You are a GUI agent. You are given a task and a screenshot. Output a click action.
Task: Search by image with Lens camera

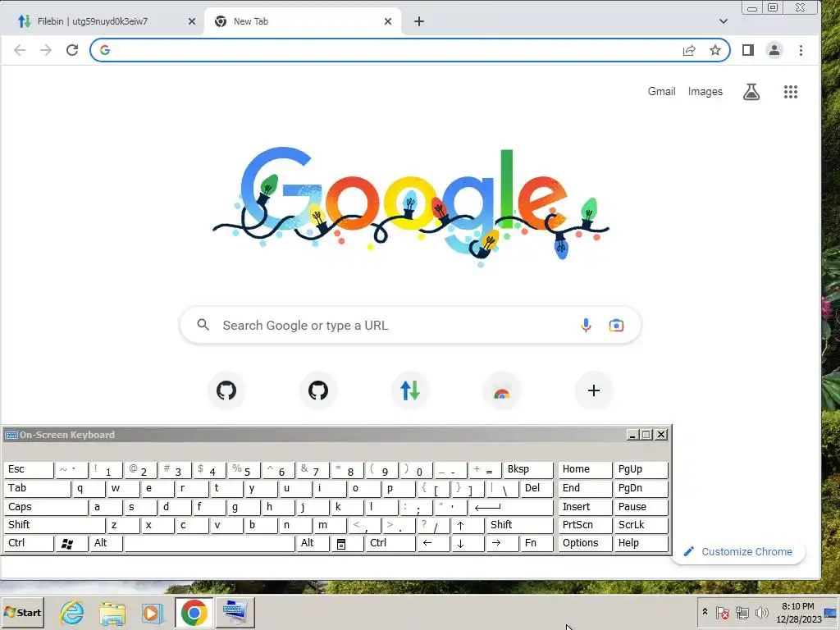tap(616, 325)
